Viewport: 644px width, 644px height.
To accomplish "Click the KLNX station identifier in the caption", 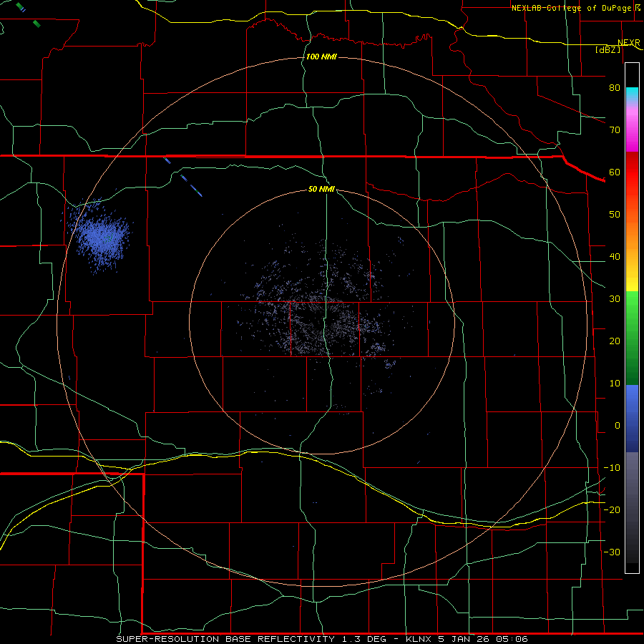I will [419, 639].
